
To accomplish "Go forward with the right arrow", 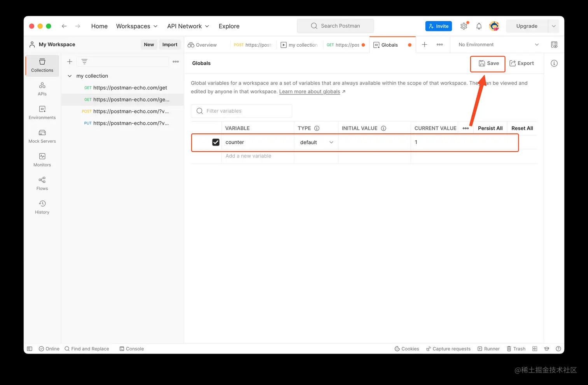I will click(x=78, y=26).
